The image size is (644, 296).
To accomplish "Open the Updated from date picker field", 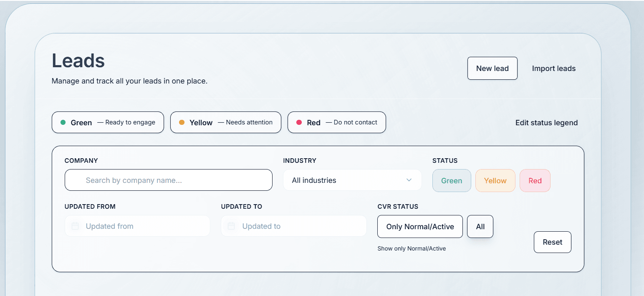I will [142, 226].
